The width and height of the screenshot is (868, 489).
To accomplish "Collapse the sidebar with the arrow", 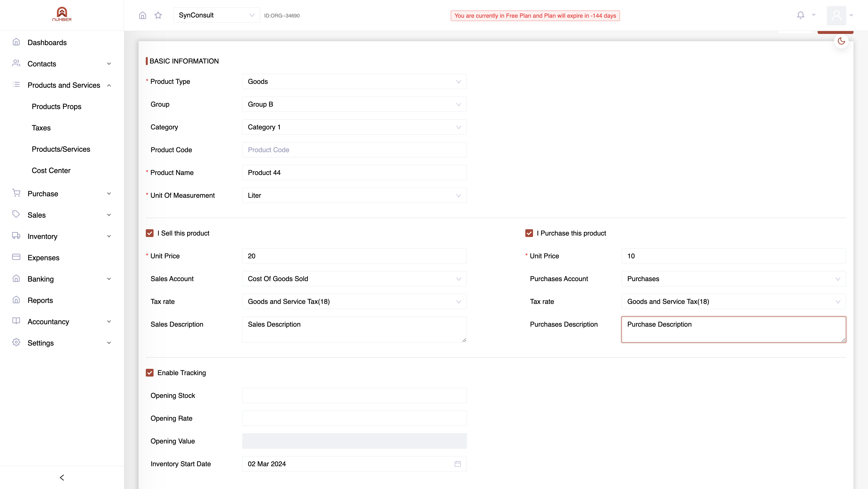I will click(62, 477).
